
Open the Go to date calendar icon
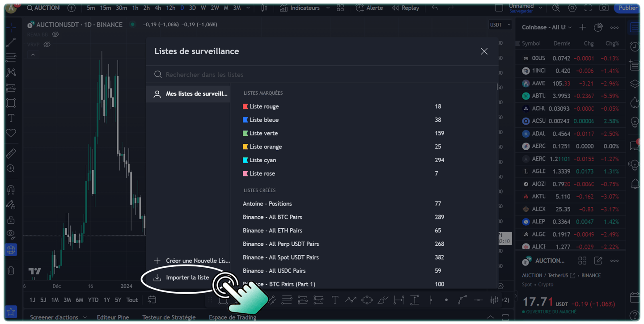point(152,300)
